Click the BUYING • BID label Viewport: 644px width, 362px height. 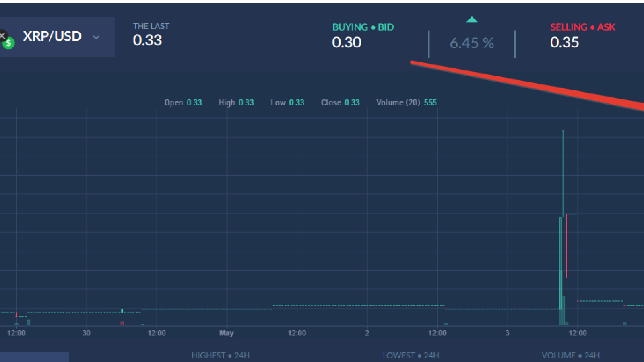(363, 27)
